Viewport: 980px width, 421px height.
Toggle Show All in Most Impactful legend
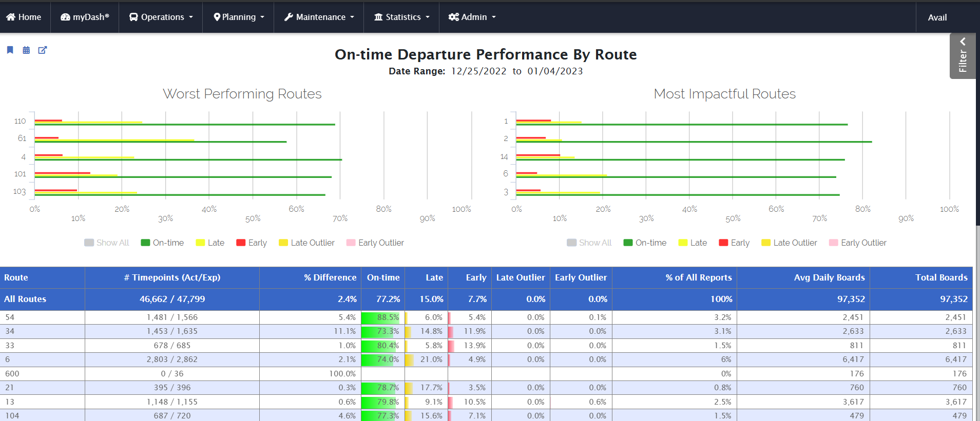tap(589, 243)
